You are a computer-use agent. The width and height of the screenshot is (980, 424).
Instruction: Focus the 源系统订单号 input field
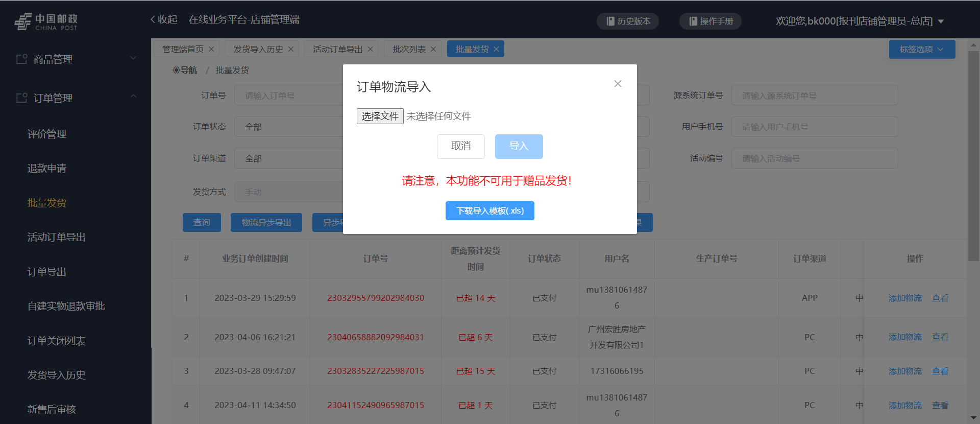(815, 96)
